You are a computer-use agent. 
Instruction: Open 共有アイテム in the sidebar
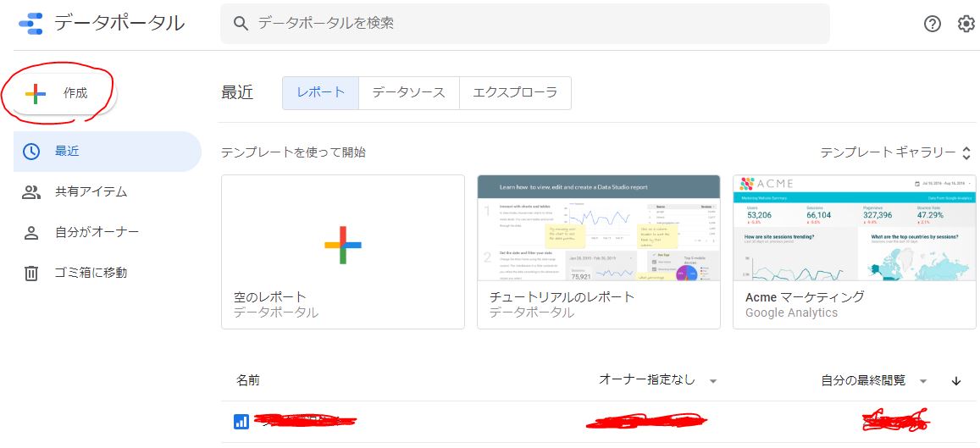click(91, 192)
